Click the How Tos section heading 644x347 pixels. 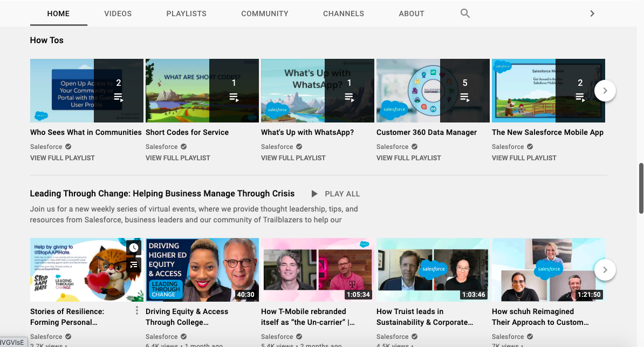coord(47,40)
